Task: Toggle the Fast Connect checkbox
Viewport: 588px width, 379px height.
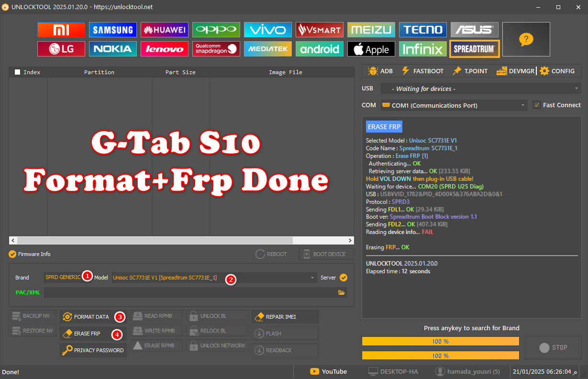Action: [x=537, y=105]
